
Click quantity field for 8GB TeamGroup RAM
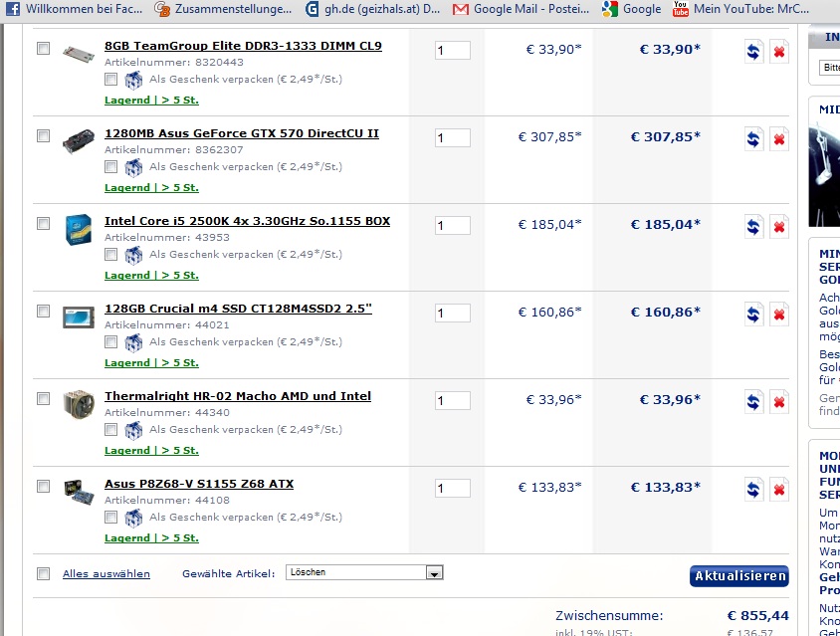pos(453,51)
